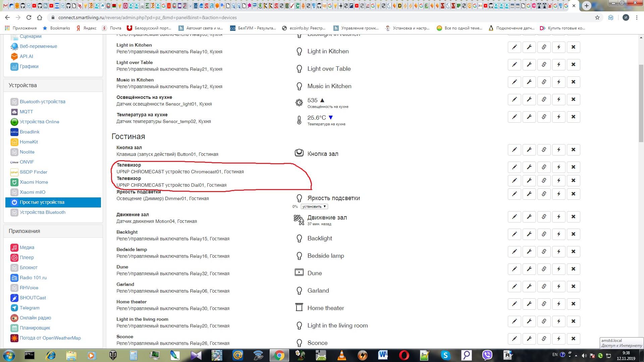Toggle the Light in Kitchen bulb
The height and width of the screenshot is (362, 644).
pyautogui.click(x=299, y=51)
